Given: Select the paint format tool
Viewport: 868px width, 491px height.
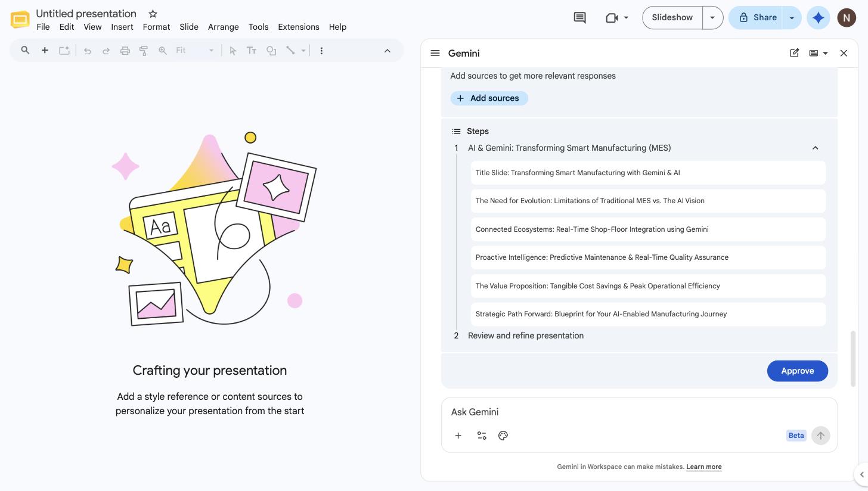Looking at the screenshot, I should pyautogui.click(x=144, y=51).
